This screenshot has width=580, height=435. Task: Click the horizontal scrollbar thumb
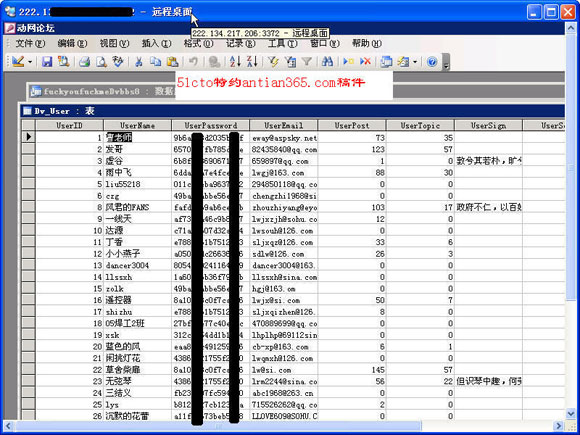pyautogui.click(x=218, y=426)
